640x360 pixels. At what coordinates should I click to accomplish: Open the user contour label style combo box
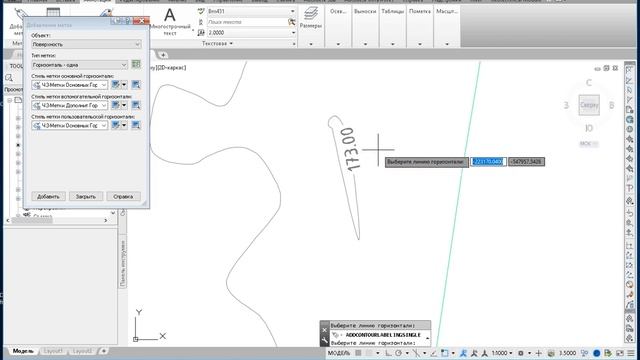pyautogui.click(x=70, y=125)
